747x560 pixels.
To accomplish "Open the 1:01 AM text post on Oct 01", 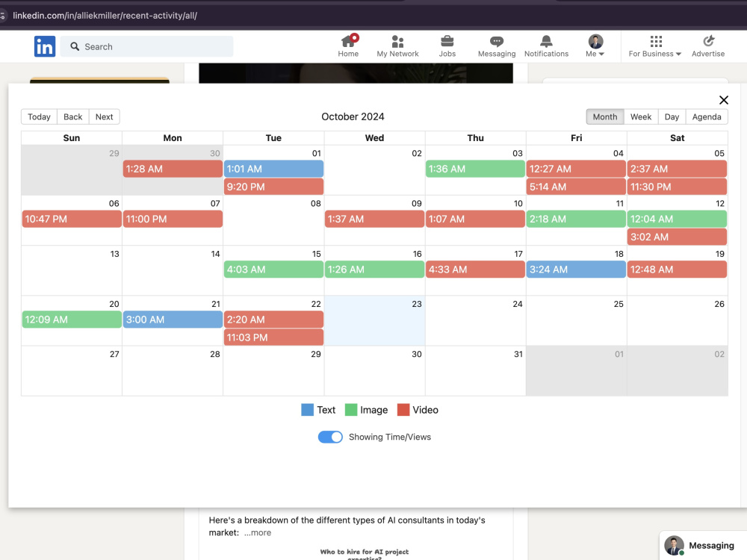I will [x=273, y=169].
